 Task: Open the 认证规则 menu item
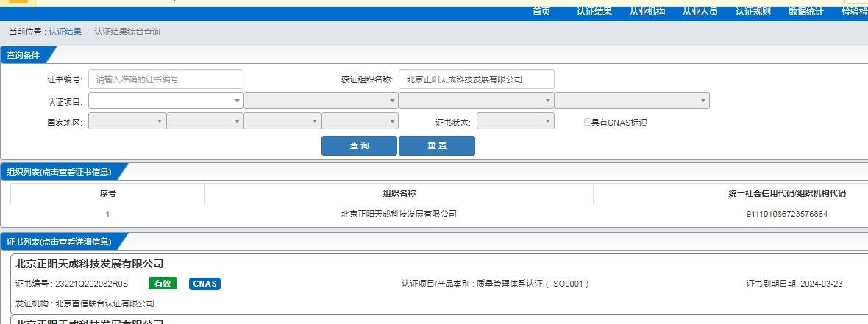click(753, 12)
